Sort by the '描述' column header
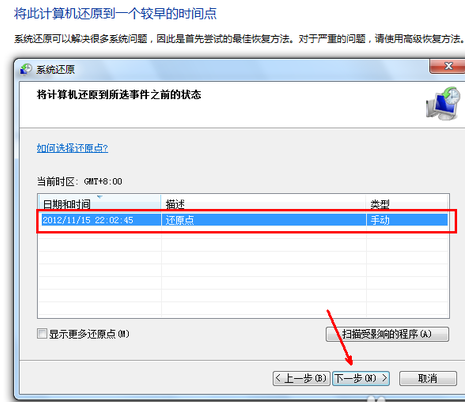465x402 pixels. (263, 203)
